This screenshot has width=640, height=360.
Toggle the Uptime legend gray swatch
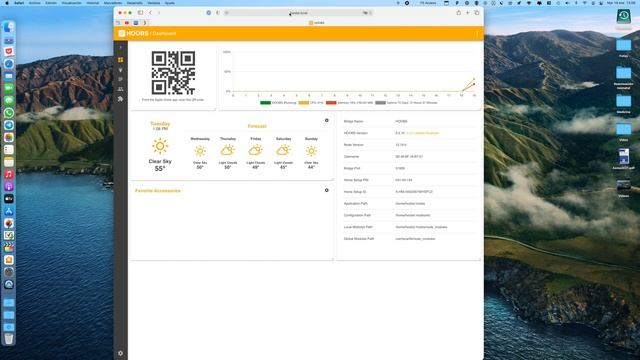[x=380, y=103]
